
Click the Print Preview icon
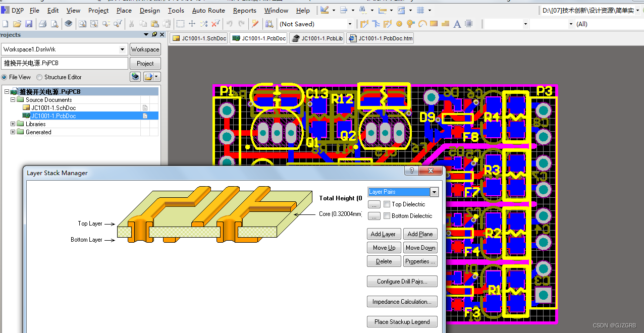(55, 23)
